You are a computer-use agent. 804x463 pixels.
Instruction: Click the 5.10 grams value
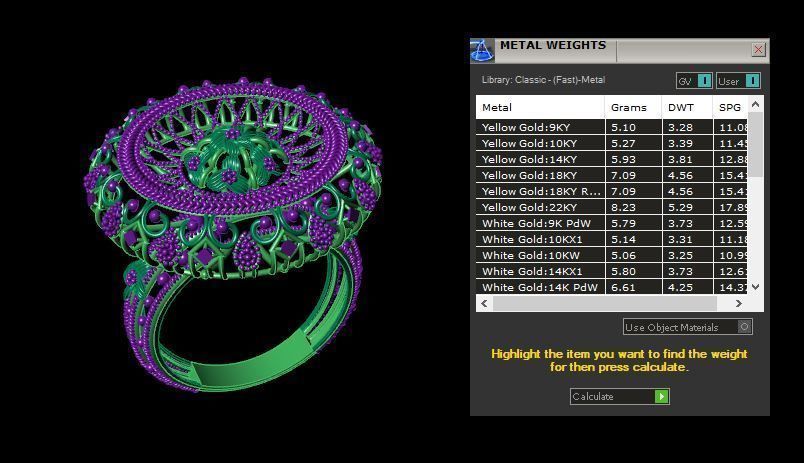[x=623, y=127]
